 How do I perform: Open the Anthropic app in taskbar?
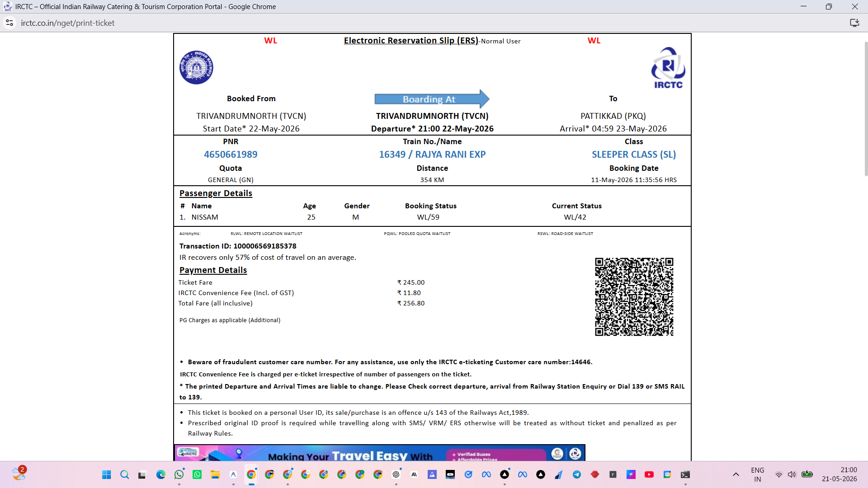[414, 474]
